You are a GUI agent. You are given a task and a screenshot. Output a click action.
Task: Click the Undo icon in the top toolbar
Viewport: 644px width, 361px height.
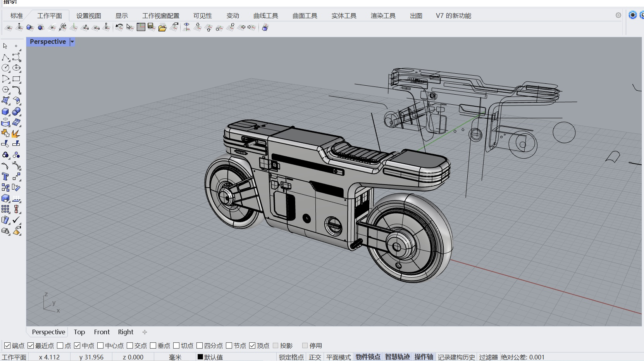(x=119, y=27)
